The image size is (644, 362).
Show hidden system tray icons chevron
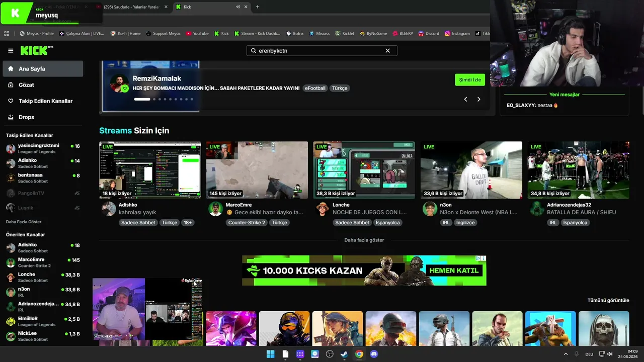point(566,354)
